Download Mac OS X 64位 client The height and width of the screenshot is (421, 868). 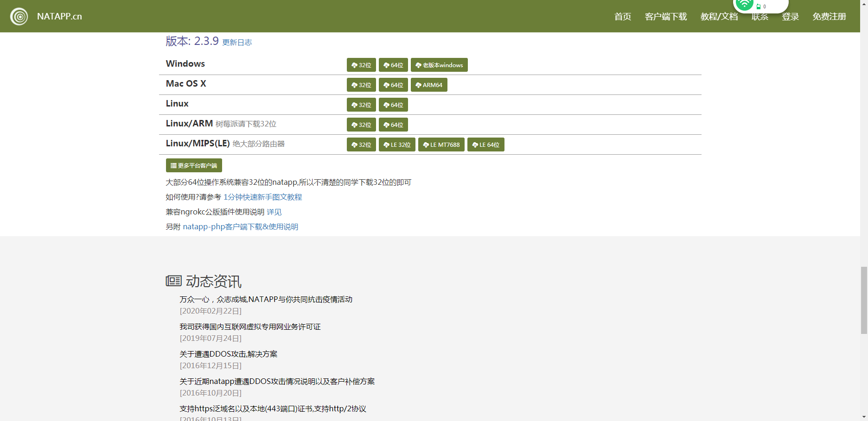click(393, 85)
